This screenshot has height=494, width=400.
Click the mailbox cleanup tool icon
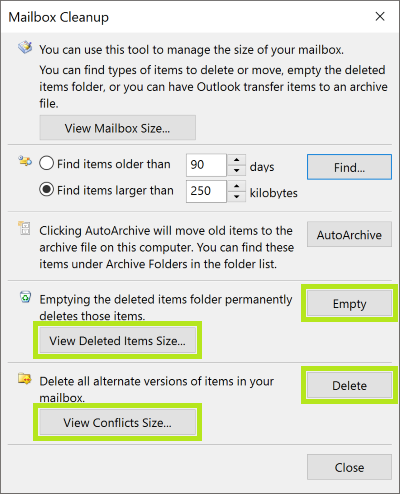click(25, 47)
